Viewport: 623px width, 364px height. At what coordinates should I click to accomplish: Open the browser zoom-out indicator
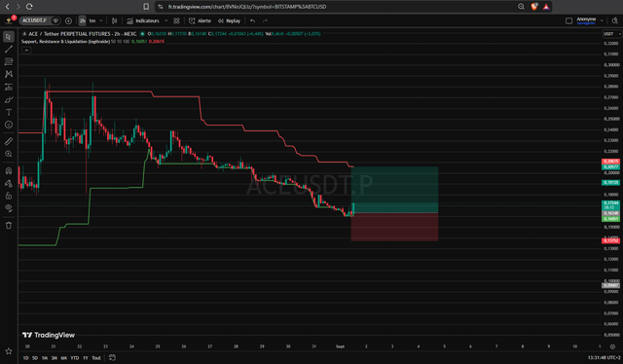521,7
